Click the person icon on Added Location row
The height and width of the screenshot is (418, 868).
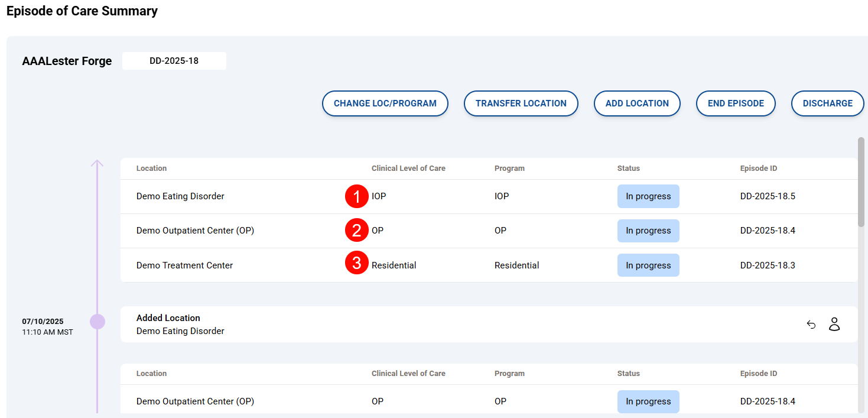pos(834,324)
